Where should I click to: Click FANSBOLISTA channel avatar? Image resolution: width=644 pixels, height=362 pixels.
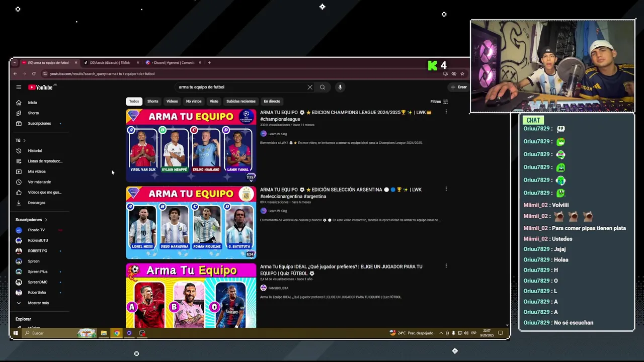(263, 288)
